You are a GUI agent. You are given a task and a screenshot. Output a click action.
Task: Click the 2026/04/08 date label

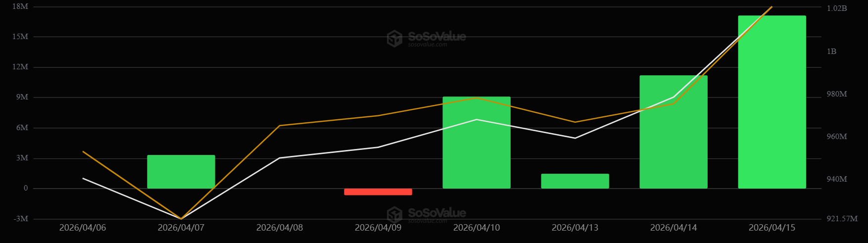pyautogui.click(x=280, y=228)
